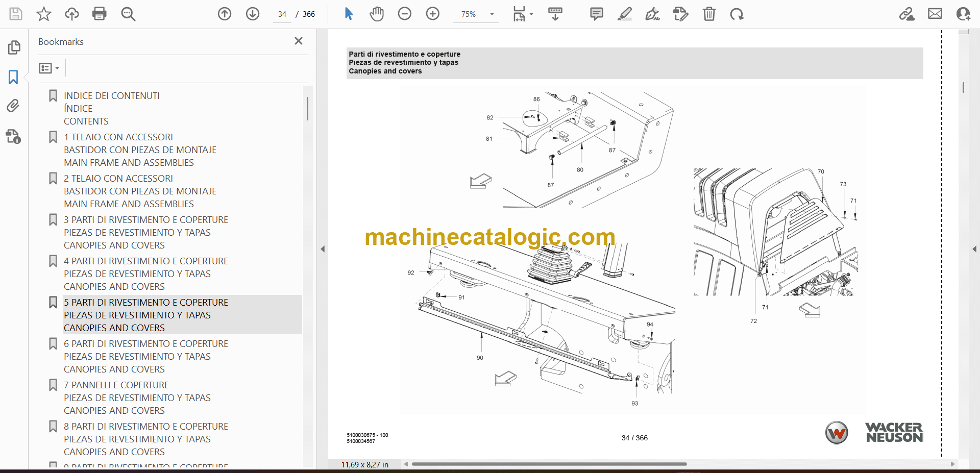This screenshot has width=980, height=473.
Task: Open the bookmarks options dropdown menu
Action: 49,68
